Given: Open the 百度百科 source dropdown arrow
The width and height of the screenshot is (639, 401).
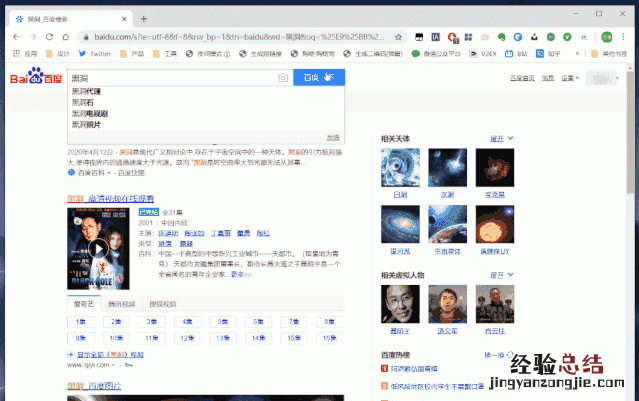Looking at the screenshot, I should 109,173.
